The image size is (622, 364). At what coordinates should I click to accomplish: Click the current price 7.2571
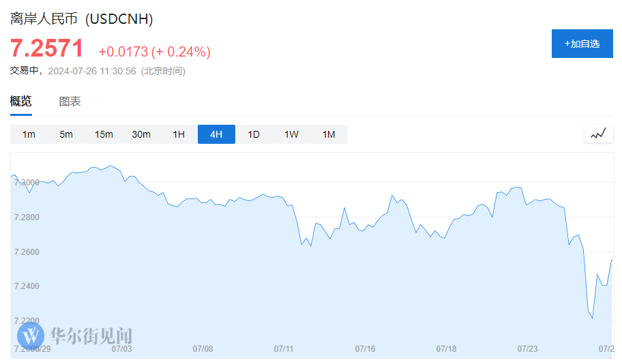tap(47, 48)
